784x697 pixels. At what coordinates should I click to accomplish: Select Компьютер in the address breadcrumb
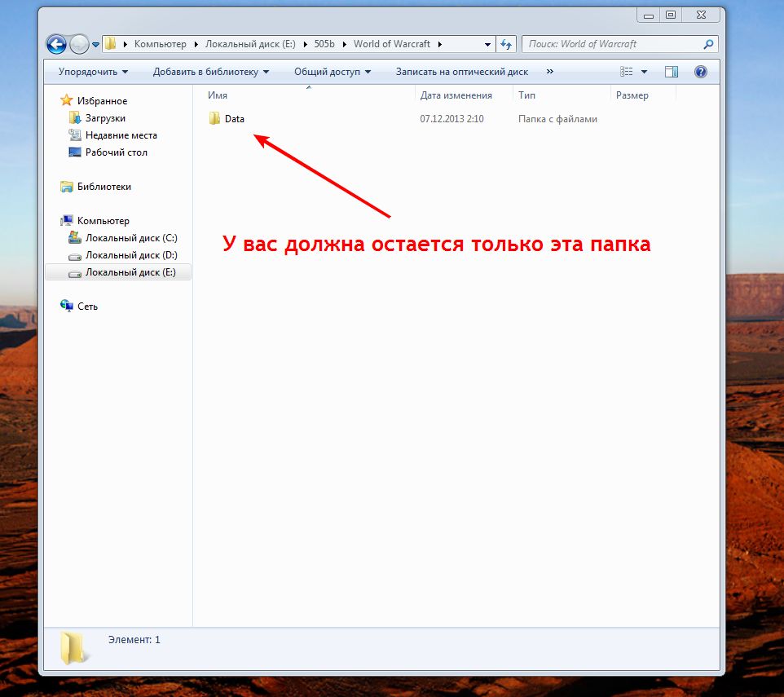point(160,44)
